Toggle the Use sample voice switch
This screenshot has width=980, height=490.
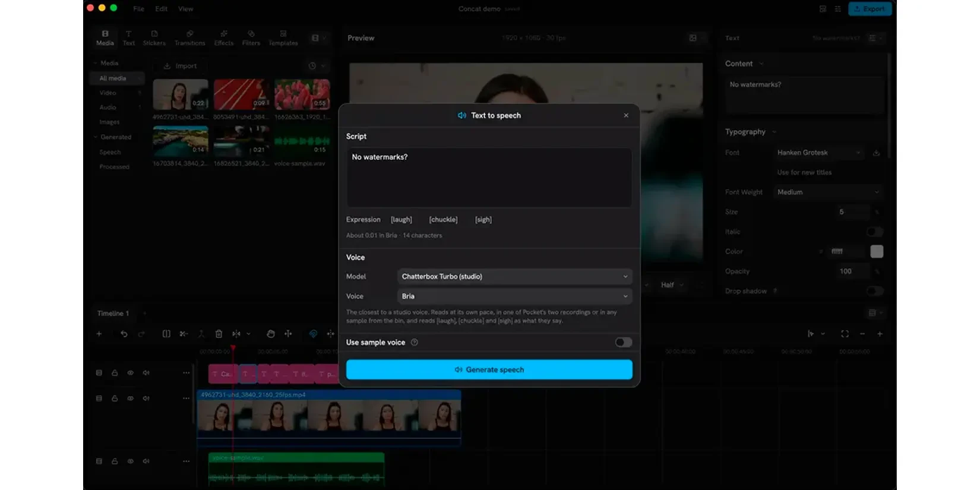623,342
